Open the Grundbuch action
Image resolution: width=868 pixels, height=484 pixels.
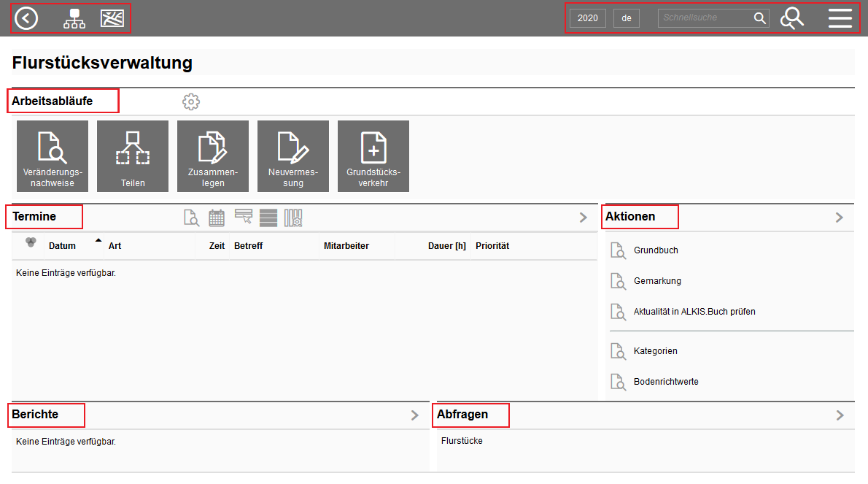point(655,250)
